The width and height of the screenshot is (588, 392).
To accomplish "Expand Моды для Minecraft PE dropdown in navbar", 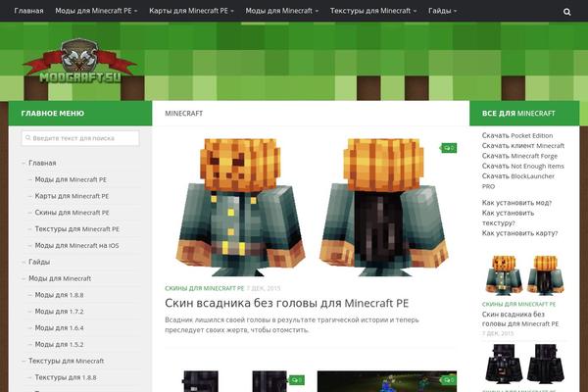I will (96, 11).
